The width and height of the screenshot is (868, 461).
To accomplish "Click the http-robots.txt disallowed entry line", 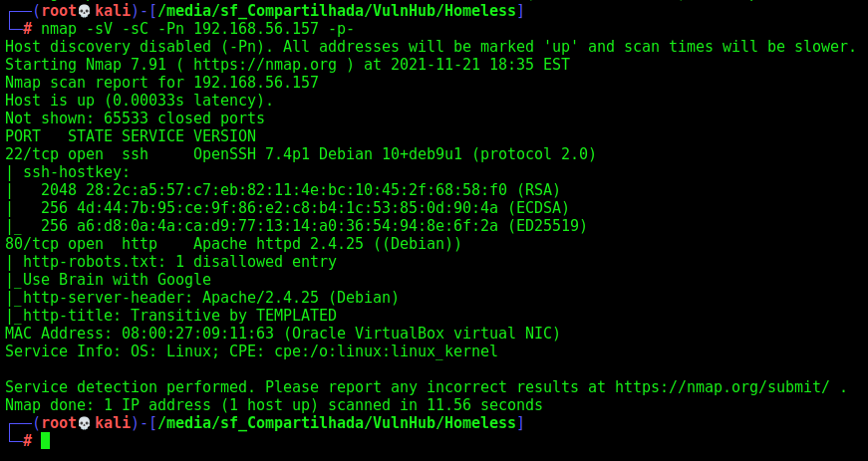I will [x=179, y=262].
